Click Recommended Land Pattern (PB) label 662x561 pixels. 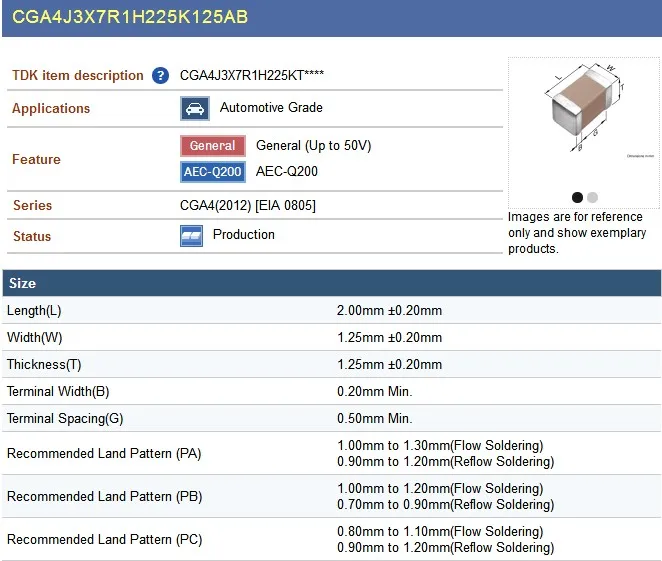[x=104, y=496]
